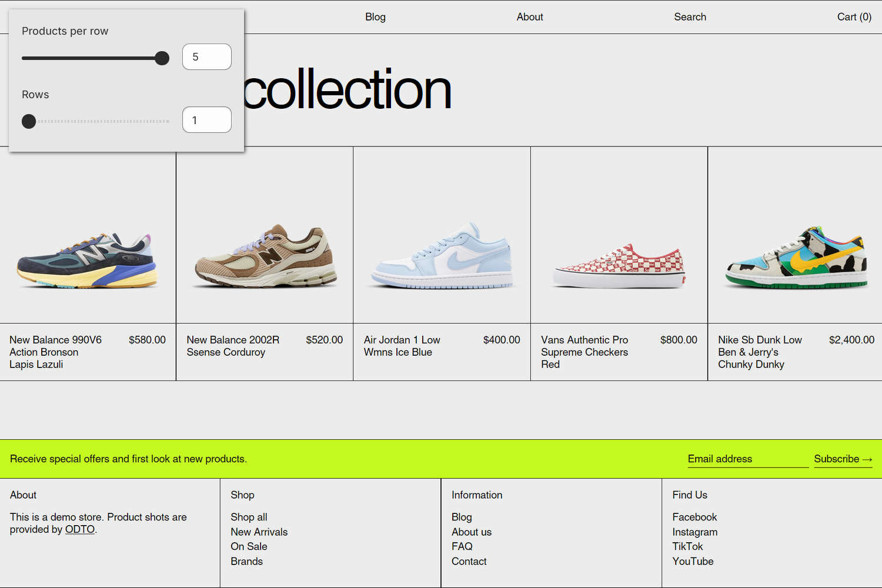This screenshot has width=882, height=588.
Task: Open the Cart showing zero items
Action: coord(854,17)
